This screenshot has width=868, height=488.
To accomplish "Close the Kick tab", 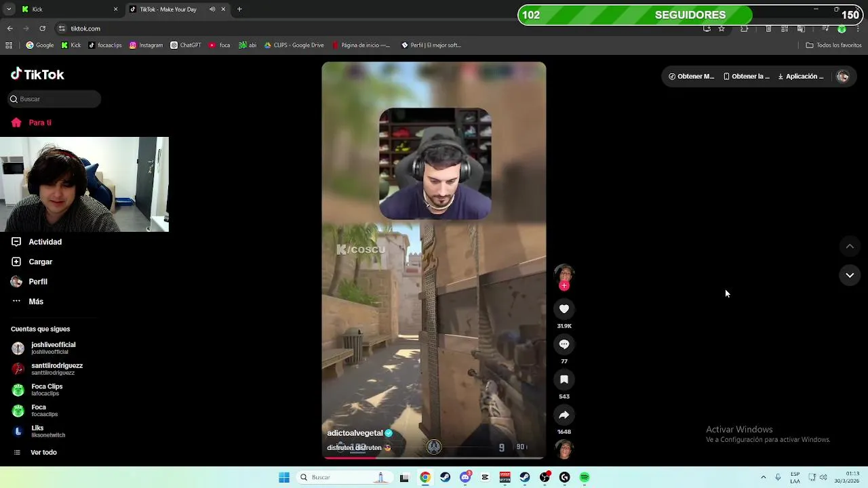I will (x=115, y=9).
